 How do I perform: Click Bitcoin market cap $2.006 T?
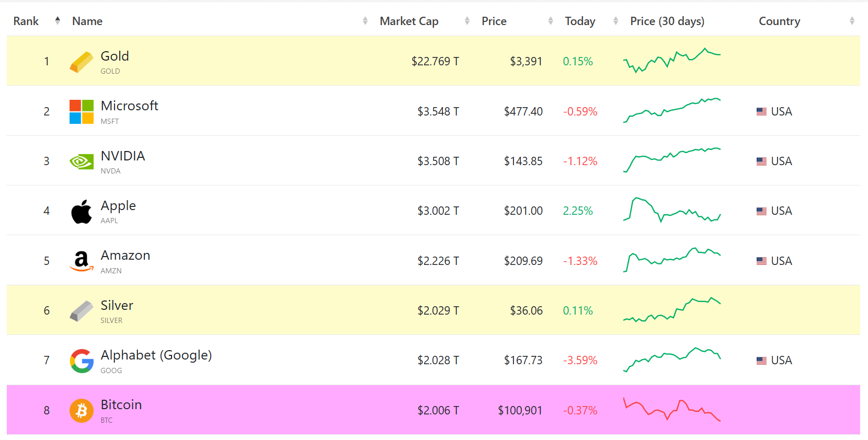438,411
